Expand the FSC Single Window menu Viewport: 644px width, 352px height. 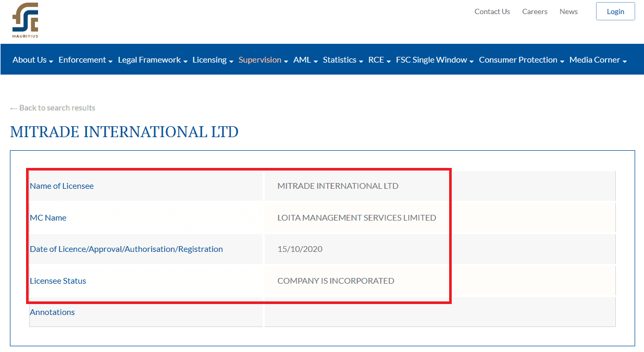(x=435, y=60)
